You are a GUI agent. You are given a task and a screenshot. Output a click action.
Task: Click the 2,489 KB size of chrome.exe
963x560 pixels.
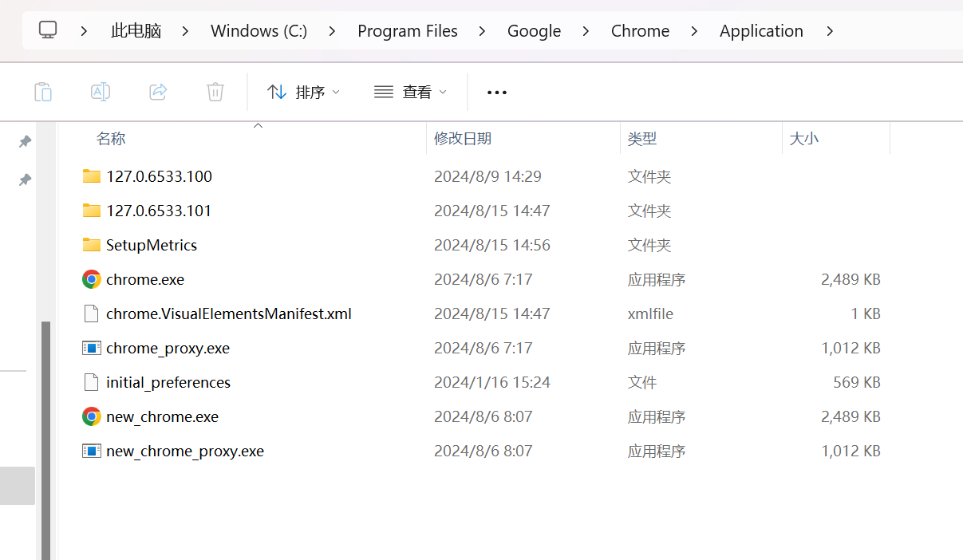click(851, 279)
